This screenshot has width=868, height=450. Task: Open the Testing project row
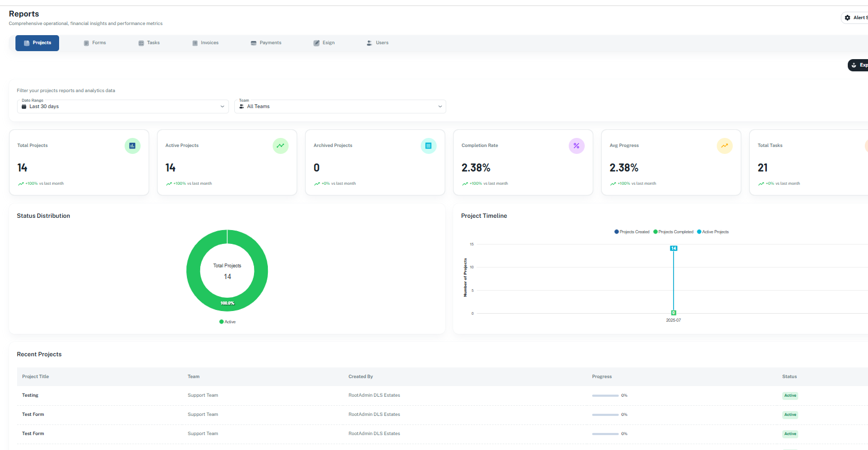point(443,396)
